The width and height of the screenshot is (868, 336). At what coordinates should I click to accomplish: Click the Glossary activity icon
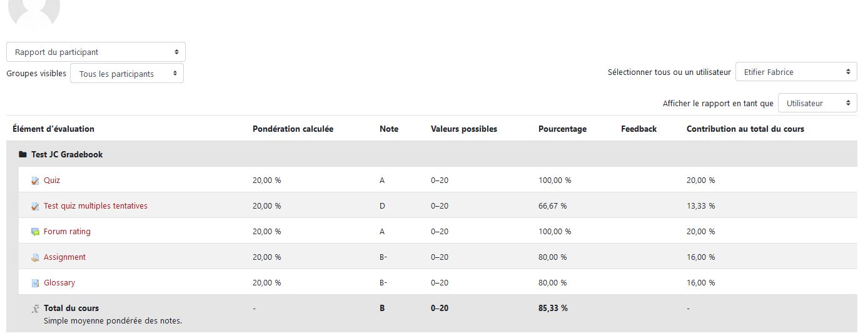tap(35, 283)
